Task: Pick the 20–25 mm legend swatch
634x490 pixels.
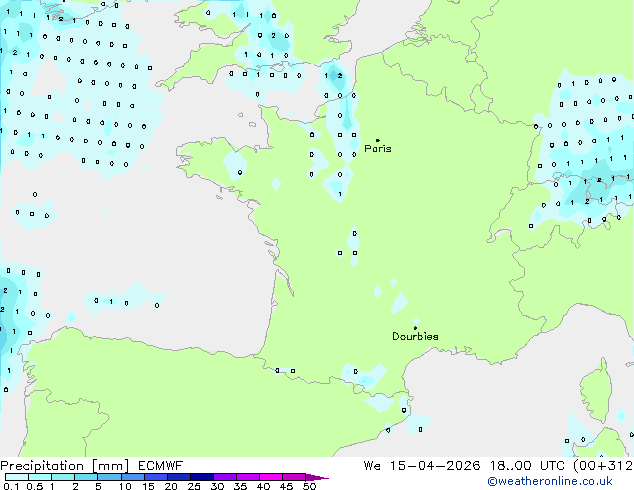Action: (179, 477)
